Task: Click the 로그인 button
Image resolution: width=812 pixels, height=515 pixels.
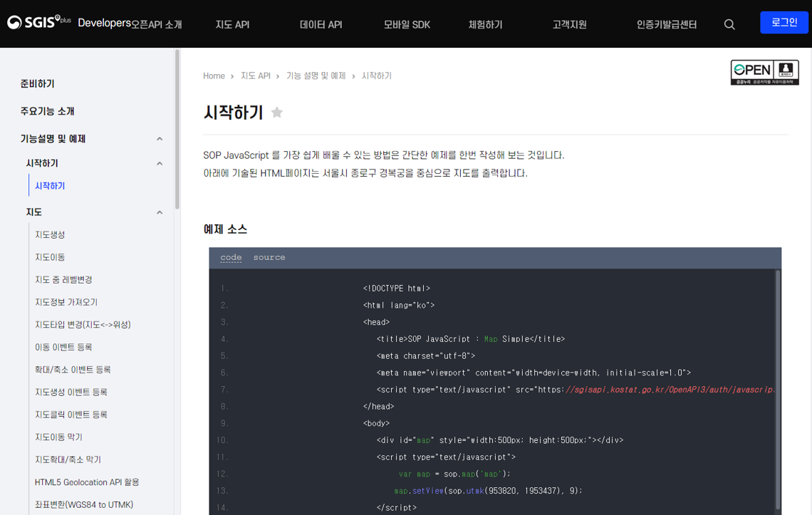Action: (784, 22)
